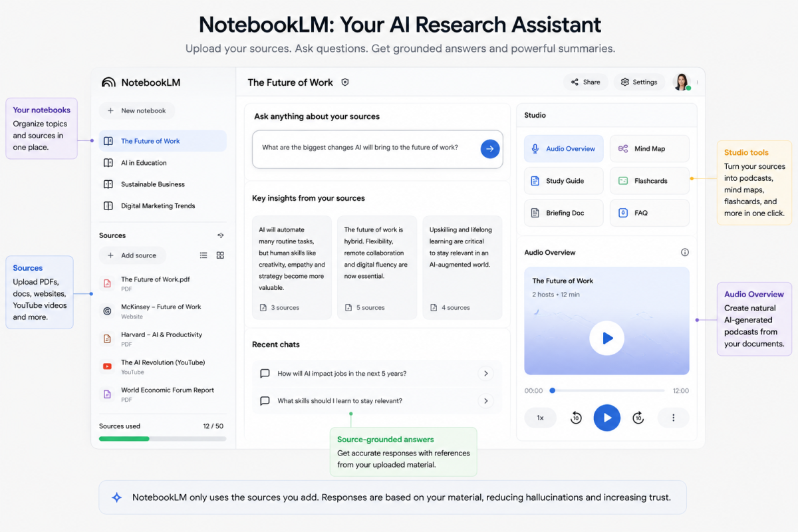798x532 pixels.
Task: Select the McKinsey – Future of Work source
Action: tap(162, 311)
